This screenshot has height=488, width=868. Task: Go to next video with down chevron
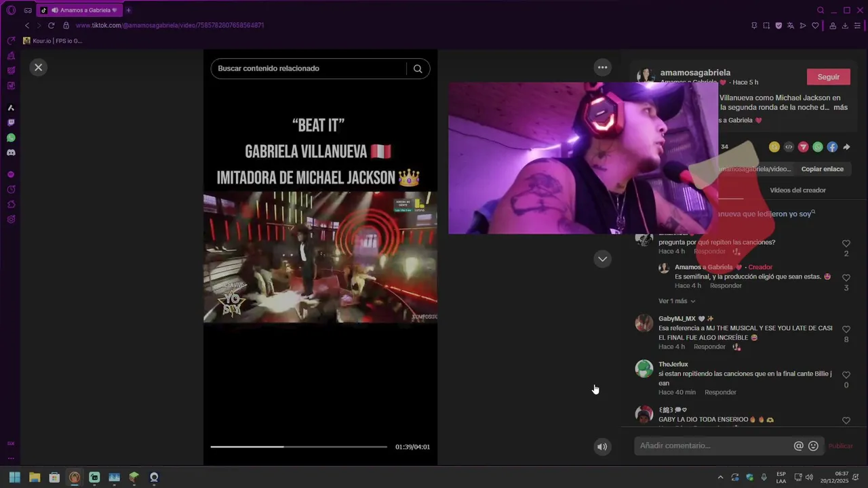tap(602, 259)
